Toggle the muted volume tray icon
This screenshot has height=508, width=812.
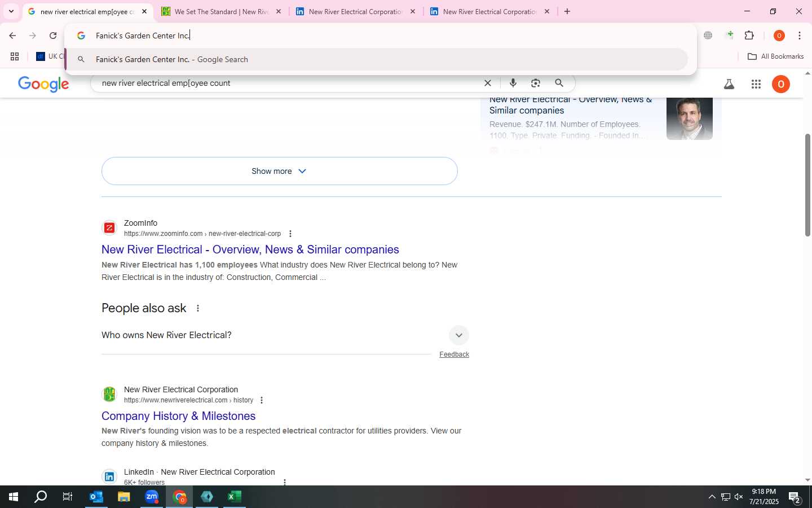739,497
